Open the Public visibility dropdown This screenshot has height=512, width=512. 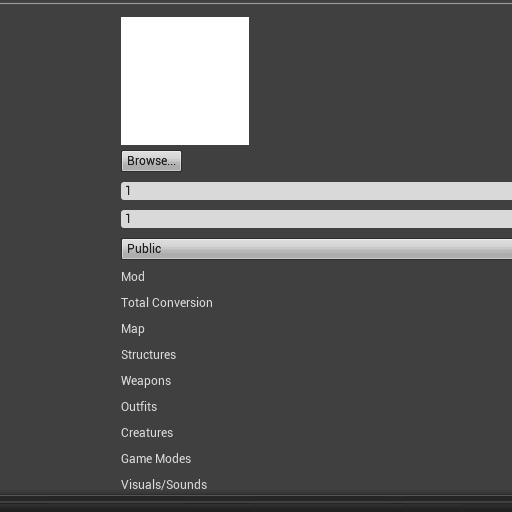[317, 249]
